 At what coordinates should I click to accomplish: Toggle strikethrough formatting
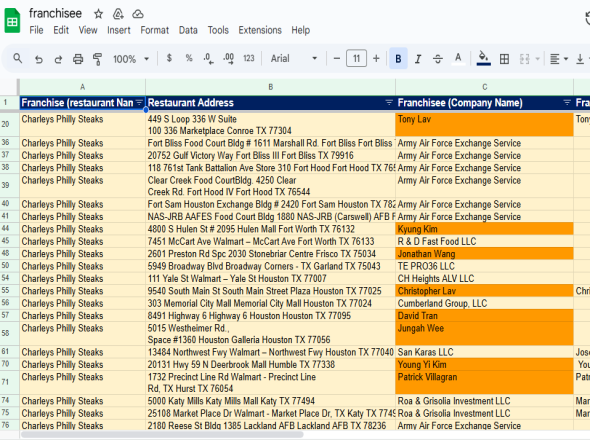point(438,59)
